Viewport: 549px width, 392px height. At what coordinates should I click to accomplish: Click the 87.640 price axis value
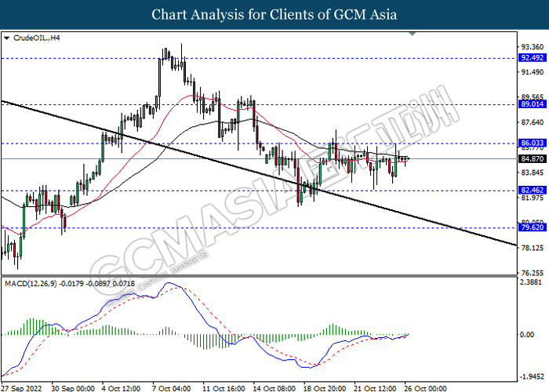tap(533, 122)
